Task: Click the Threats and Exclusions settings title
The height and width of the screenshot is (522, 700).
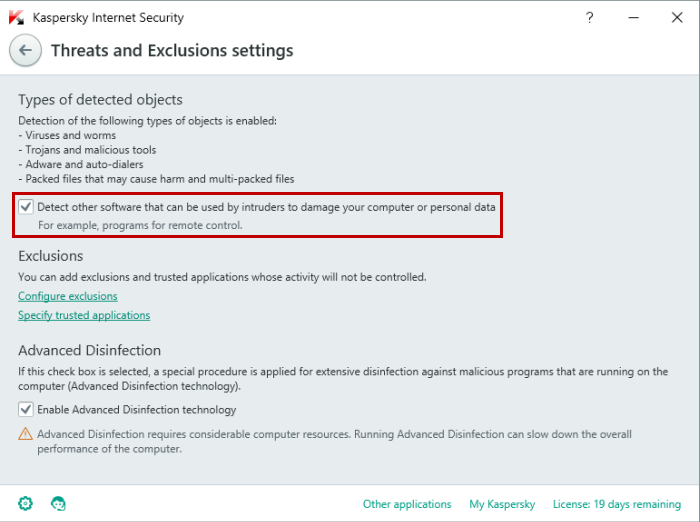Action: [x=172, y=50]
